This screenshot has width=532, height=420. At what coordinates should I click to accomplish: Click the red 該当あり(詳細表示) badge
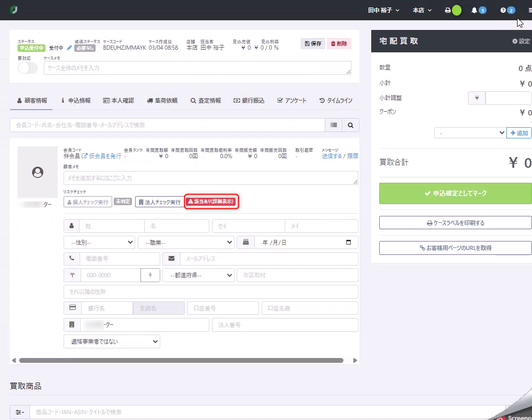[212, 201]
